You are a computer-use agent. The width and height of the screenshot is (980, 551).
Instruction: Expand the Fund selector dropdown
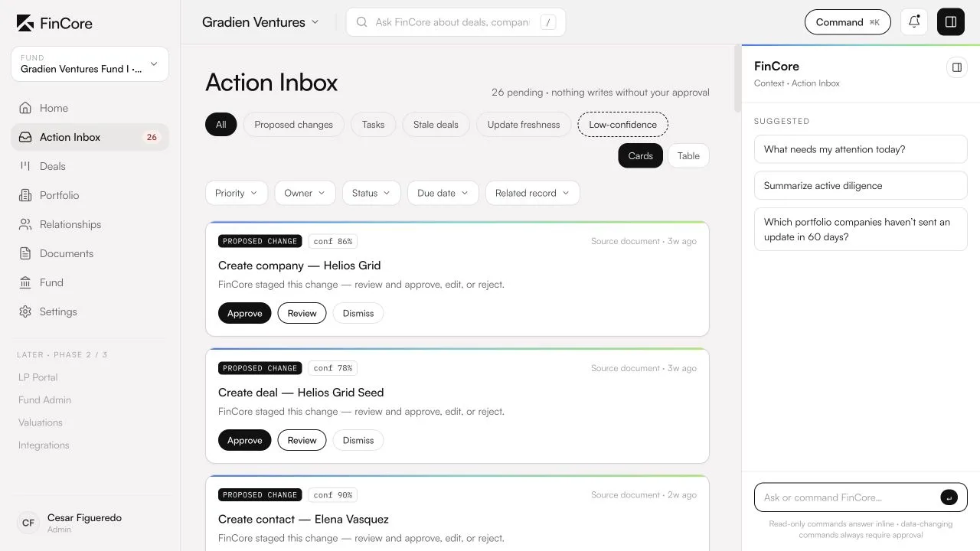pos(90,64)
